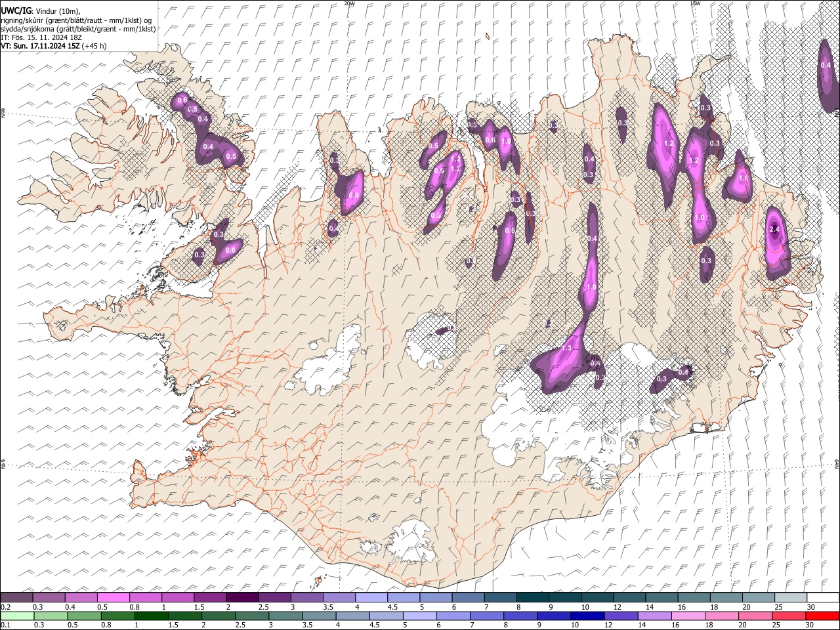
Task: Select the bright pink 0.5–0.8 swatch in the purple scale
Action: pos(113,597)
